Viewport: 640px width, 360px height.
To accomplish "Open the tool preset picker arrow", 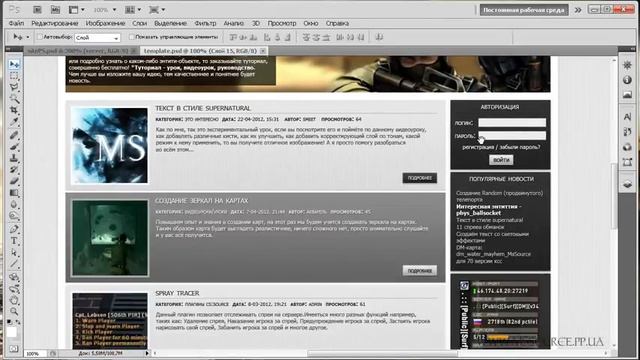I will click(x=28, y=37).
